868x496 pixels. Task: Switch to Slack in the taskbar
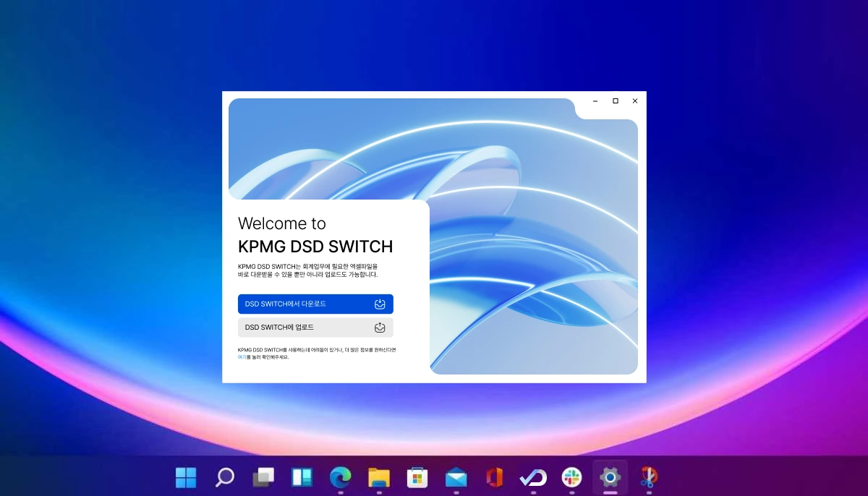click(x=571, y=477)
